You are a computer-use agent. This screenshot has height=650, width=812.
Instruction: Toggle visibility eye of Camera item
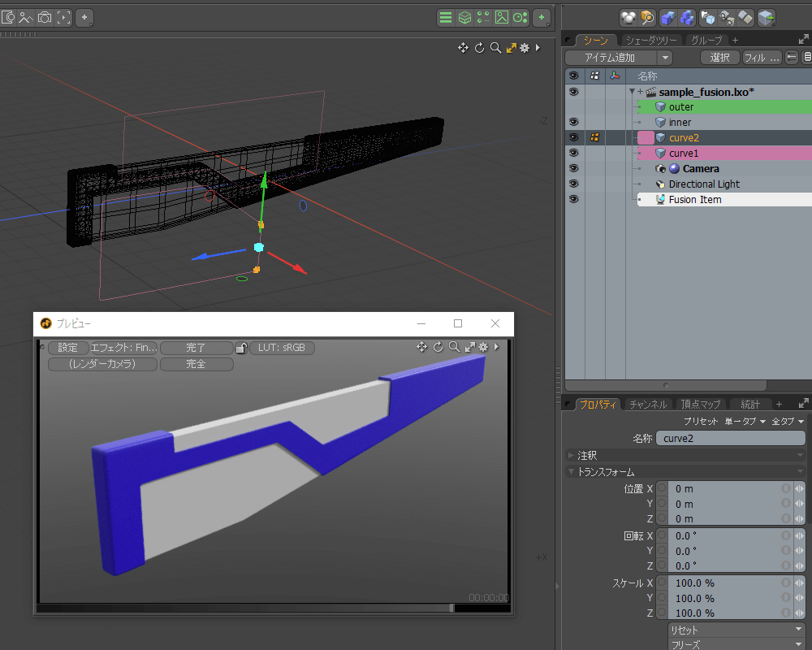pyautogui.click(x=574, y=168)
